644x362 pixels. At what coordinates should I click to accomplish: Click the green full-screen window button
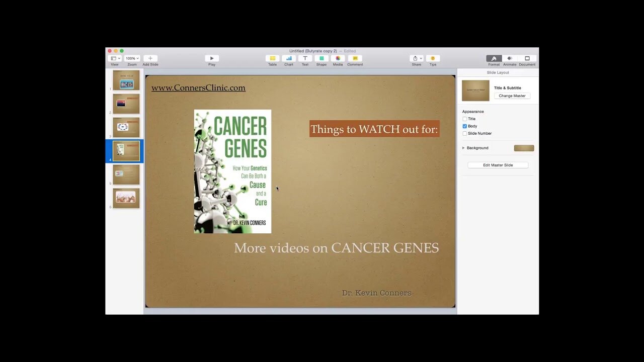(122, 51)
